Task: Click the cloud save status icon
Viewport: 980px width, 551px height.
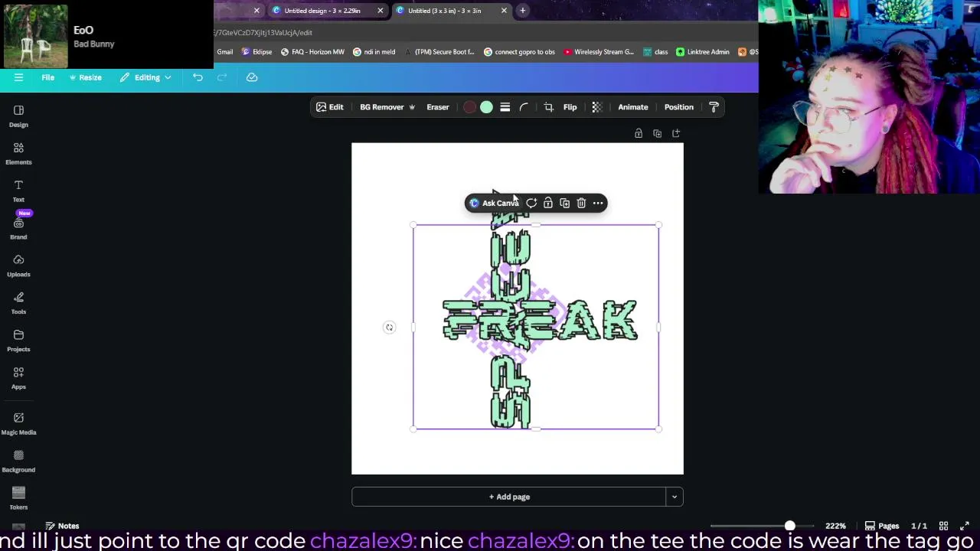Action: click(252, 77)
